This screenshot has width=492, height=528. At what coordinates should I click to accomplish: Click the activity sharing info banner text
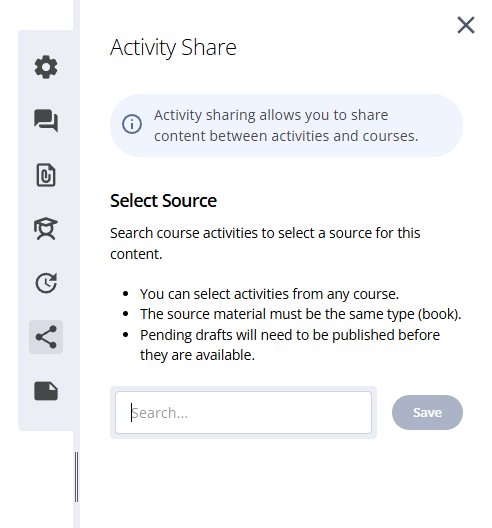pyautogui.click(x=286, y=126)
